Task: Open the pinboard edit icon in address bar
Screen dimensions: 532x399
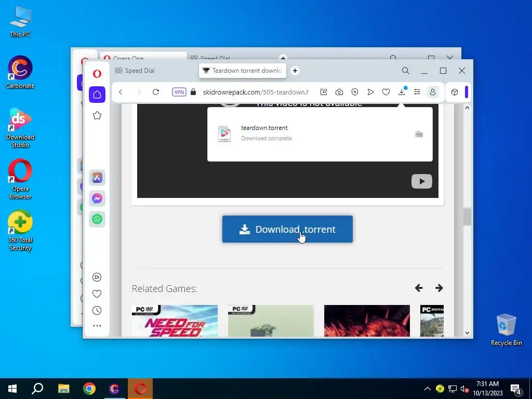Action: tap(324, 92)
